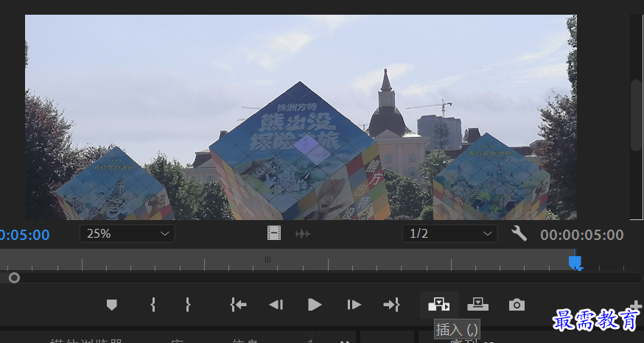Play the source clip
The width and height of the screenshot is (644, 343).
pos(315,305)
